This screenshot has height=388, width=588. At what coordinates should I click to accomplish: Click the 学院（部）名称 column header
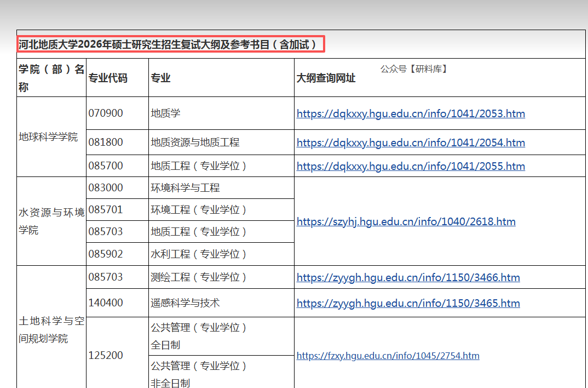51,78
